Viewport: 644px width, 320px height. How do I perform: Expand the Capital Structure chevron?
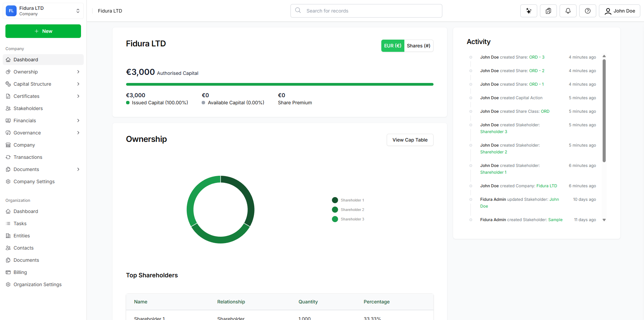point(78,84)
